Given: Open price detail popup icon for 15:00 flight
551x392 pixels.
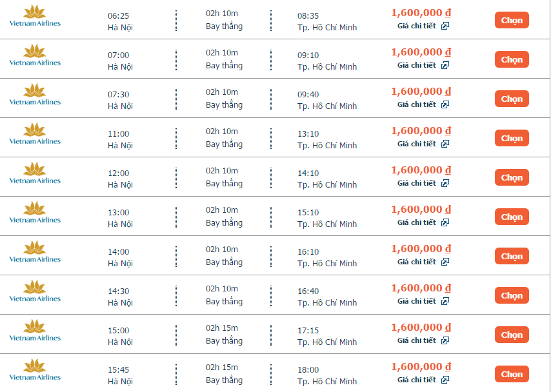Looking at the screenshot, I should click(445, 340).
